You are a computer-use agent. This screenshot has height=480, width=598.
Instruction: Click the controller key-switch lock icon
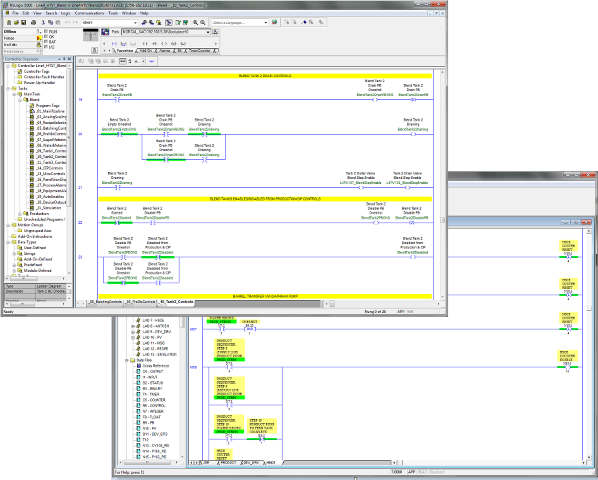(x=95, y=51)
